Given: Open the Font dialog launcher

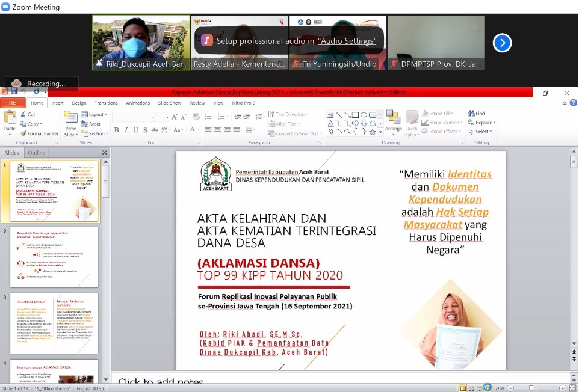Looking at the screenshot, I should coord(198,142).
